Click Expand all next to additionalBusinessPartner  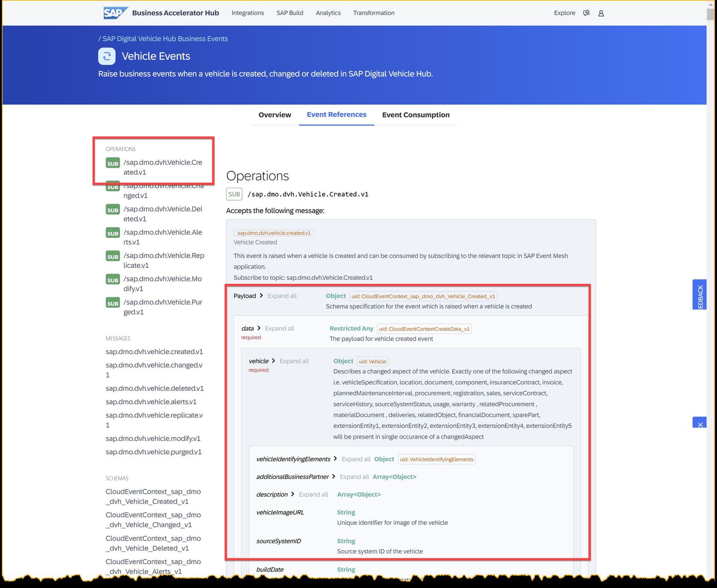click(x=355, y=477)
